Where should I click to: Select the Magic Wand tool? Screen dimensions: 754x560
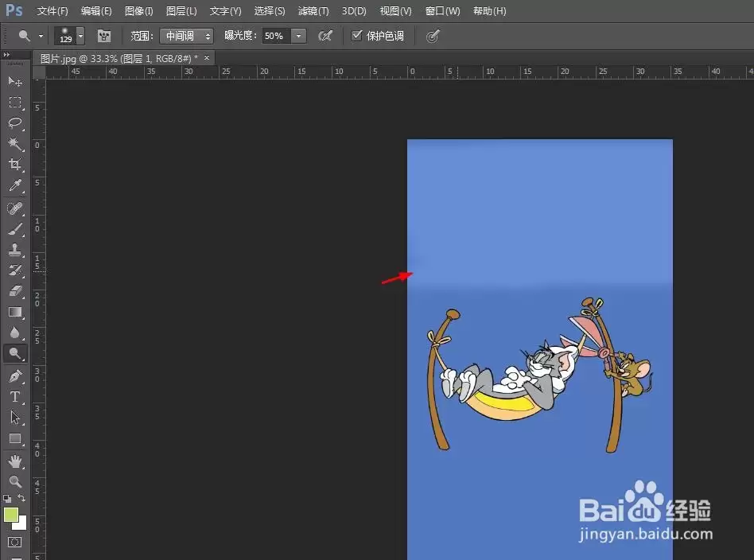[15, 143]
